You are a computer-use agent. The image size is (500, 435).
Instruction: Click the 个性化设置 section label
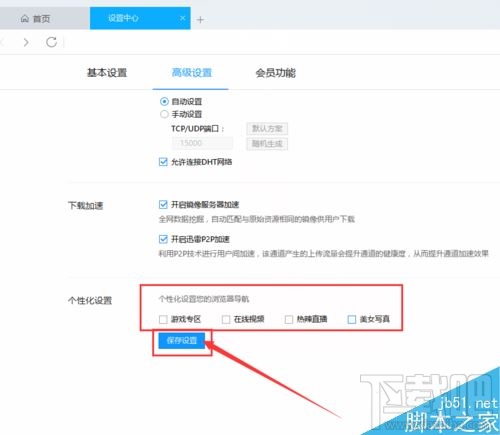pos(90,300)
